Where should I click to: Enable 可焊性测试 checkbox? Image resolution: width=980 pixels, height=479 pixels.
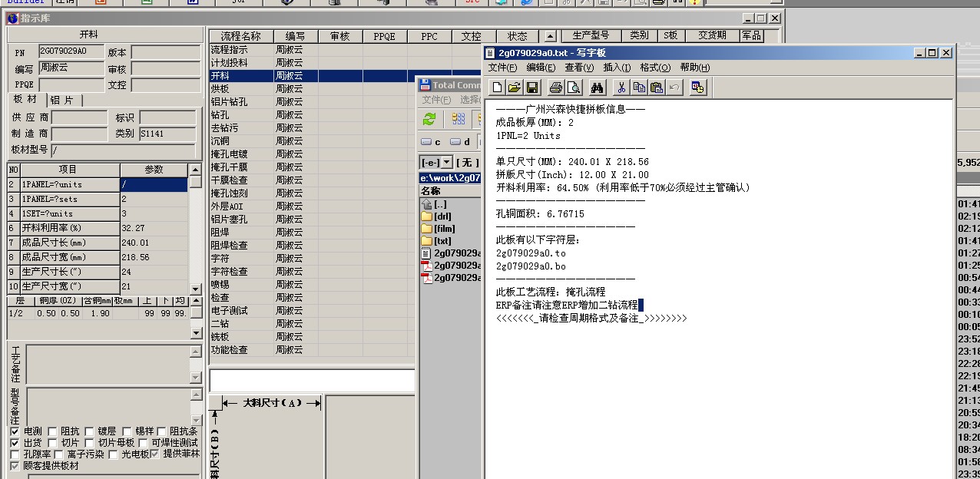[144, 443]
